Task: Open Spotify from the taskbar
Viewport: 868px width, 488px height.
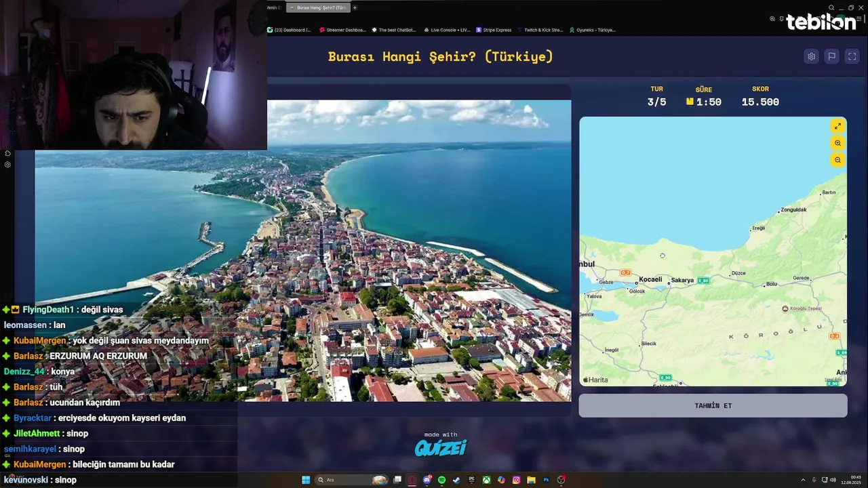Action: 442,480
